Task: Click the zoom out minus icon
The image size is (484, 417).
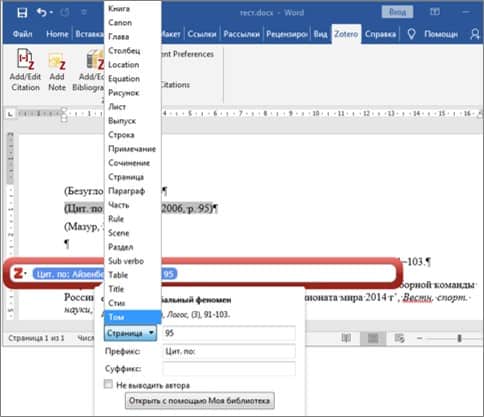Action: (x=420, y=338)
